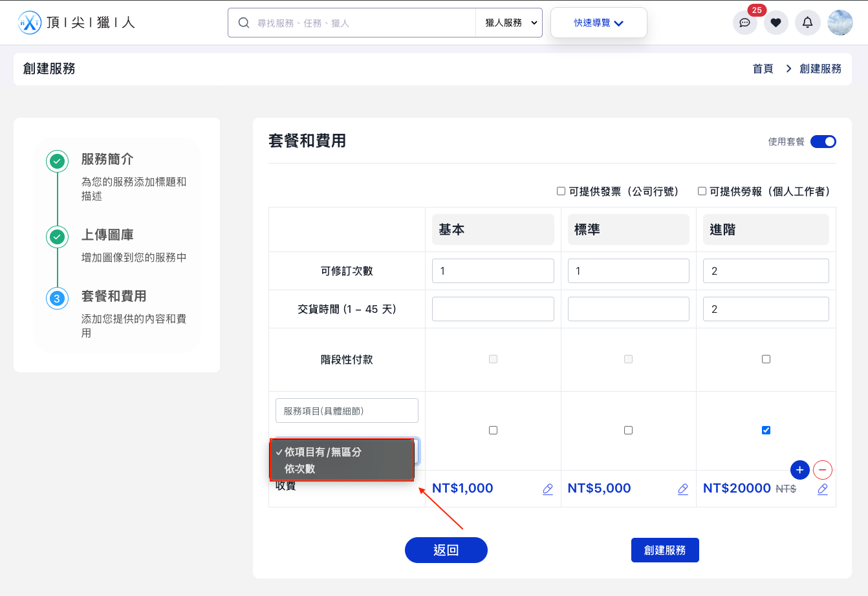The width and height of the screenshot is (868, 596).
Task: Toggle the 使用套餐 switch
Action: tap(823, 142)
